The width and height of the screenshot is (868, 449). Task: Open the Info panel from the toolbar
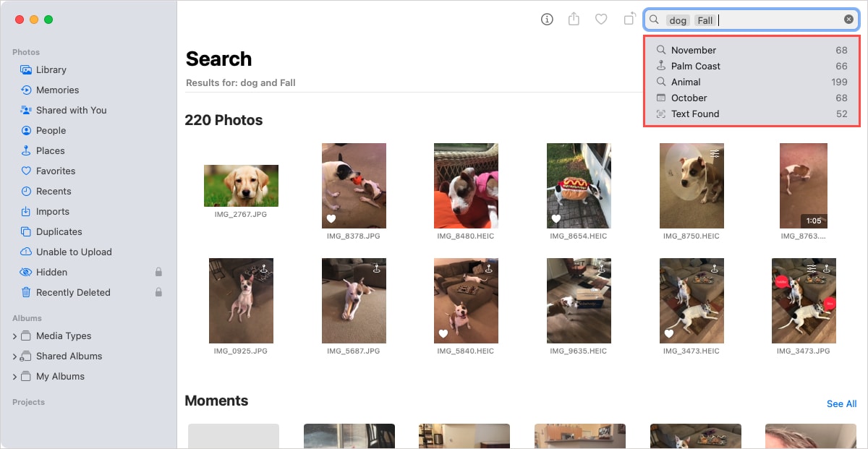tap(546, 20)
